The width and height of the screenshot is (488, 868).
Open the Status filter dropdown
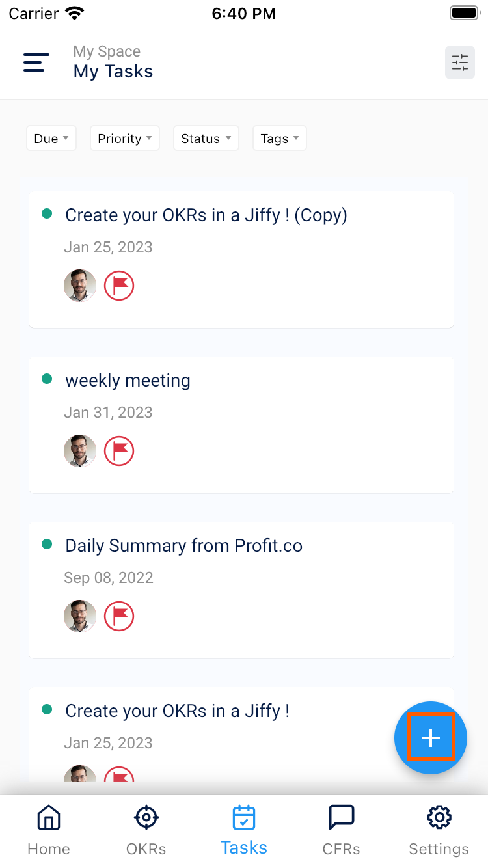pos(206,138)
